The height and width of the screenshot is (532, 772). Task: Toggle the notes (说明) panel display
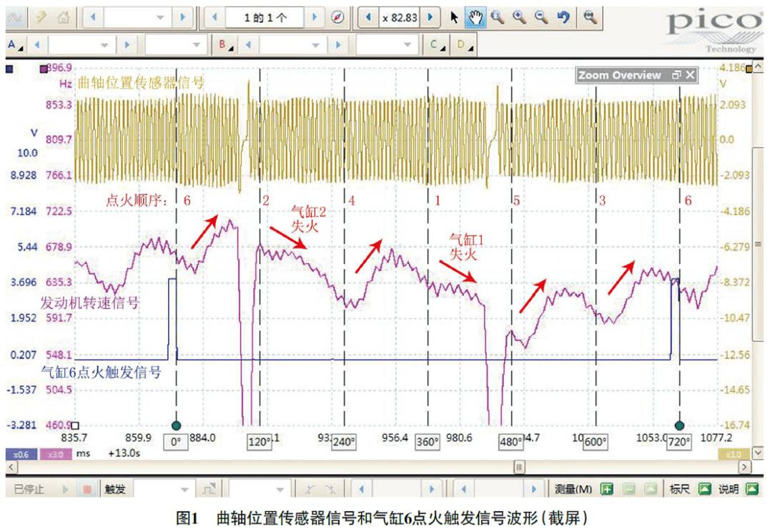[751, 490]
